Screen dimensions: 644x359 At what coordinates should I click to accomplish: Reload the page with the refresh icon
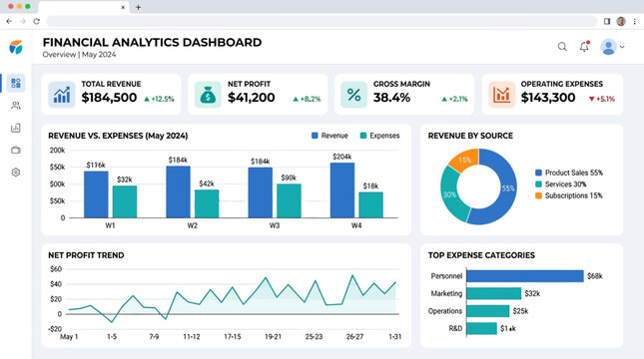pyautogui.click(x=37, y=21)
